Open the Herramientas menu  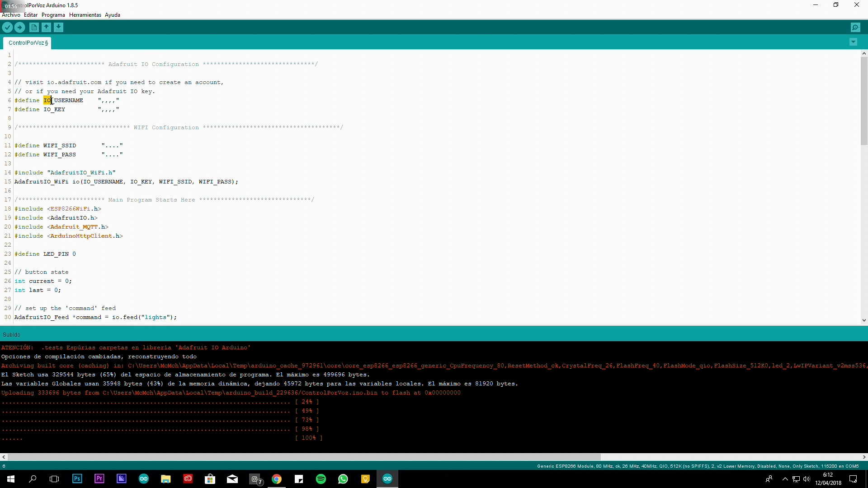click(85, 15)
